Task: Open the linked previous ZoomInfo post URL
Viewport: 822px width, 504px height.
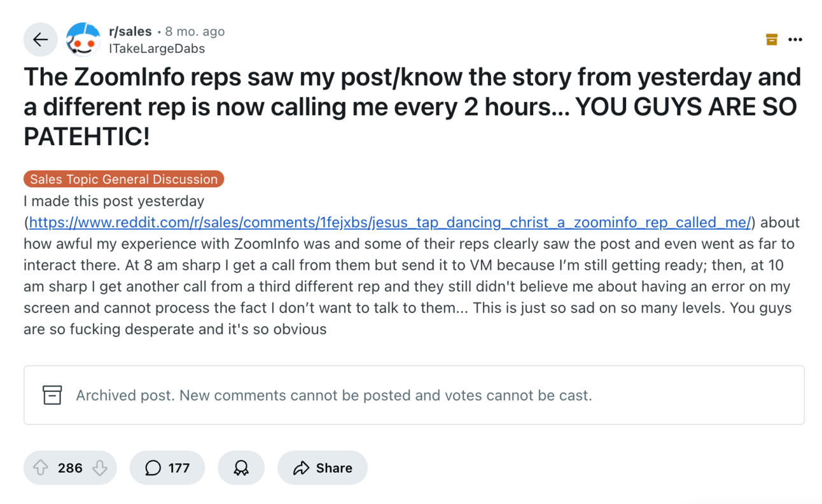Action: pyautogui.click(x=389, y=223)
